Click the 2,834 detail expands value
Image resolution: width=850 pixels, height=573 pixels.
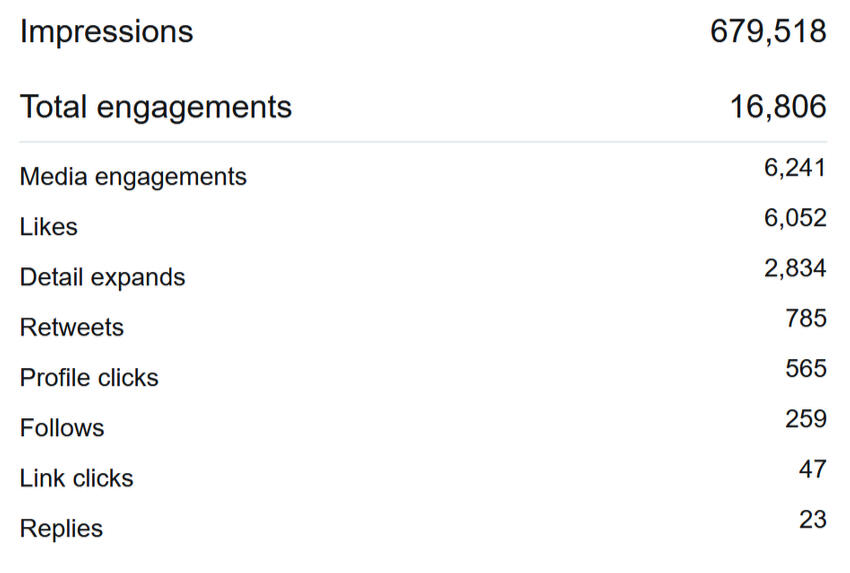795,268
